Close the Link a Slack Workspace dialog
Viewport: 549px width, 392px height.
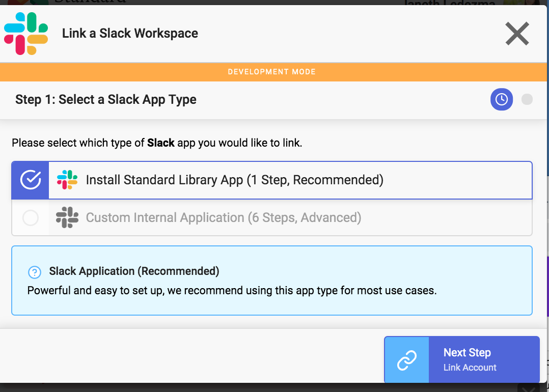[517, 34]
